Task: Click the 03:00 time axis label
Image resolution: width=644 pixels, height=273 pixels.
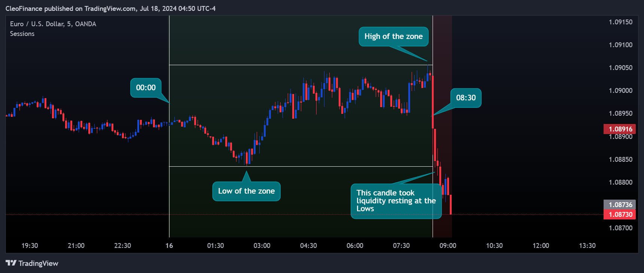Action: point(262,246)
